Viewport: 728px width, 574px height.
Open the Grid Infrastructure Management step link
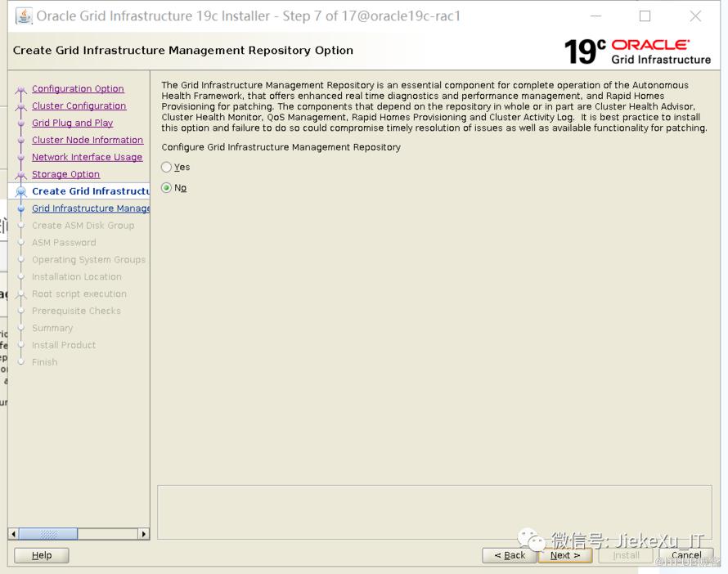point(91,209)
